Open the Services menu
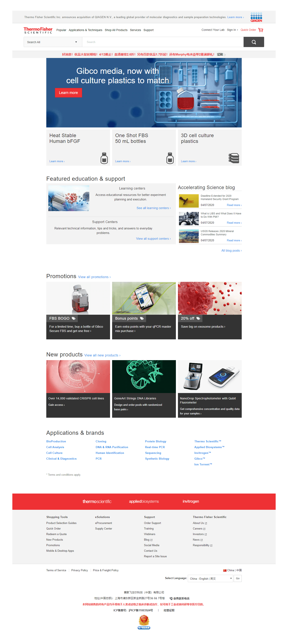Screen dimensions: 288x644 135,30
